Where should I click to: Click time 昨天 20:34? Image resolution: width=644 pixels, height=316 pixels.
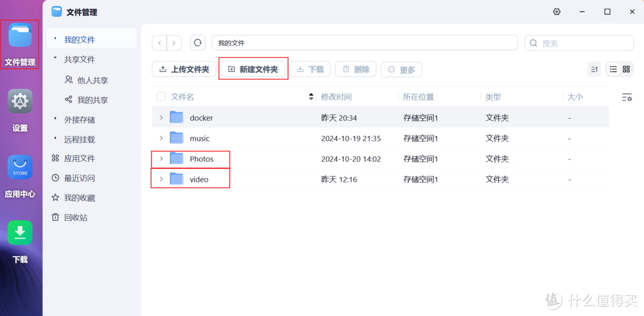(339, 118)
